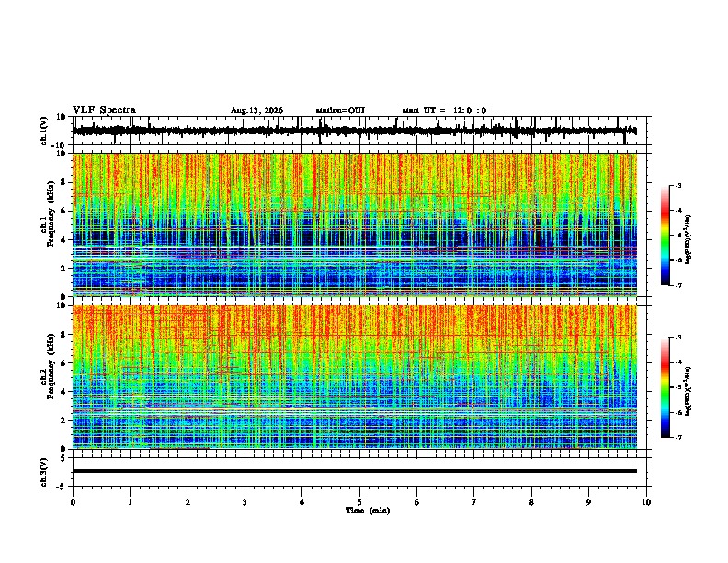Click the ch.2 "Frequency (kHz)" axis label
The height and width of the screenshot is (563, 728).
pos(51,366)
